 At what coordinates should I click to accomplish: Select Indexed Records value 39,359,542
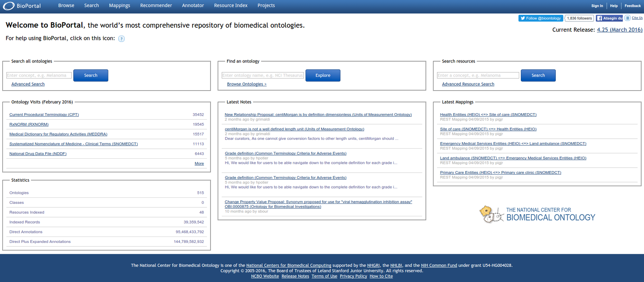(194, 222)
